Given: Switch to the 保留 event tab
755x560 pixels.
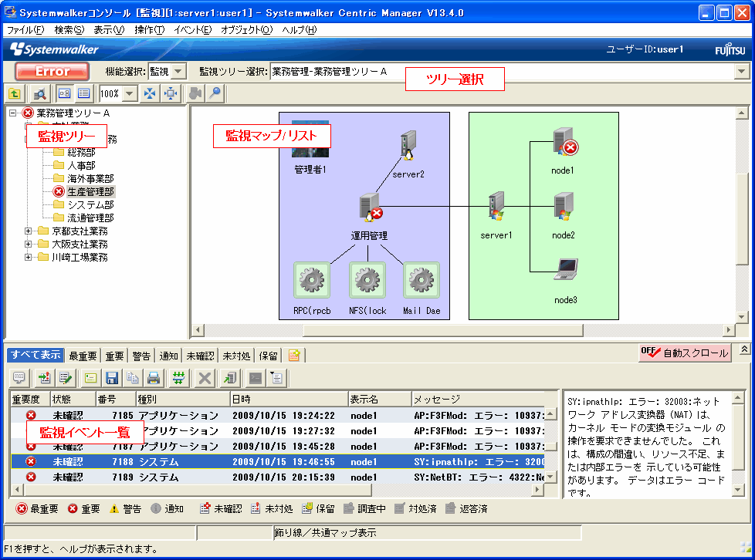Looking at the screenshot, I should point(268,356).
